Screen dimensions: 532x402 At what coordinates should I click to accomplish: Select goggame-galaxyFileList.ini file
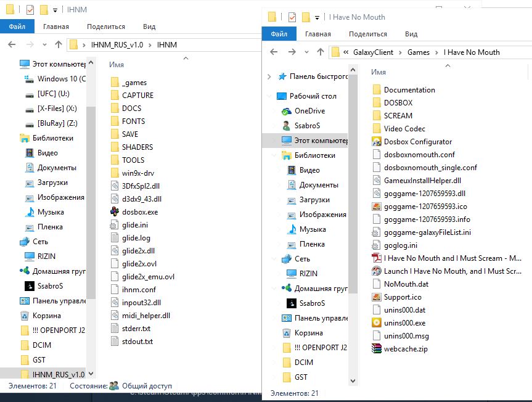pyautogui.click(x=422, y=232)
